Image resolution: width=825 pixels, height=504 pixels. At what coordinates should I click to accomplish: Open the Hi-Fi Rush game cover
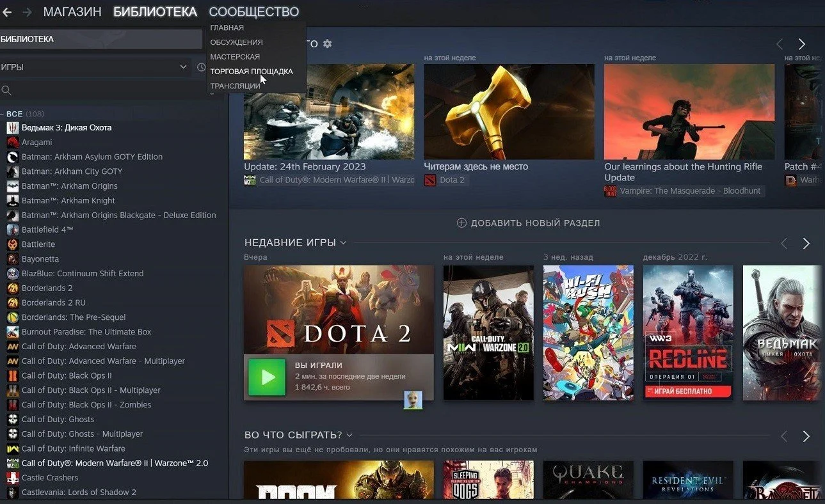pyautogui.click(x=588, y=333)
